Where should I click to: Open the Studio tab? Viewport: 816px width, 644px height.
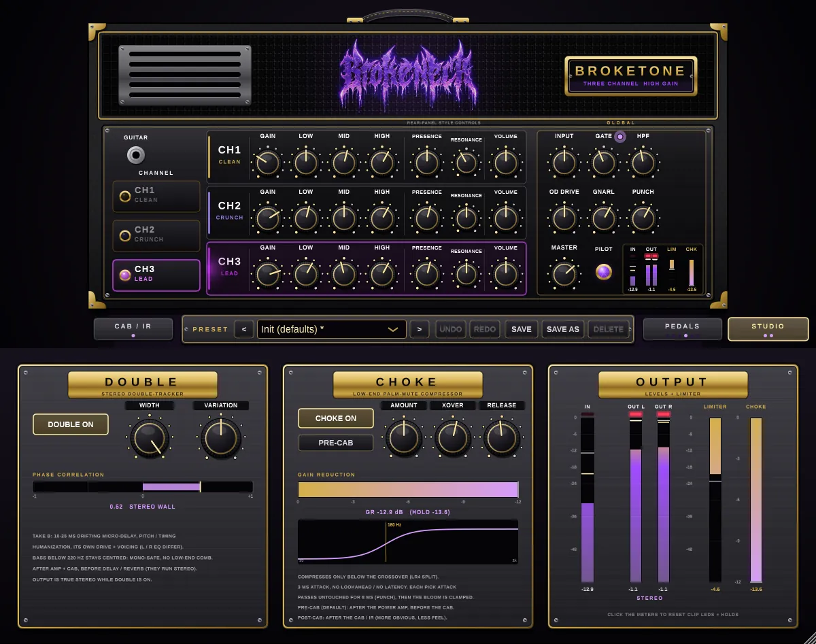coord(768,329)
